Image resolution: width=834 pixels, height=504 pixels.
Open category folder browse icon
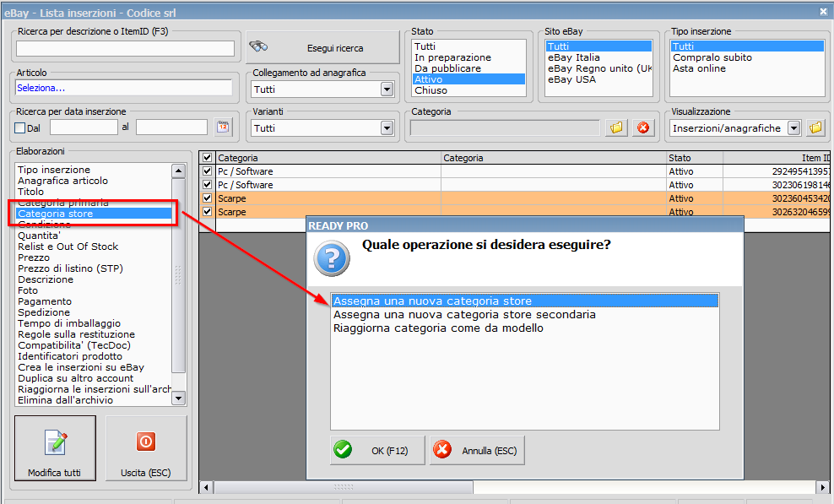coord(616,127)
